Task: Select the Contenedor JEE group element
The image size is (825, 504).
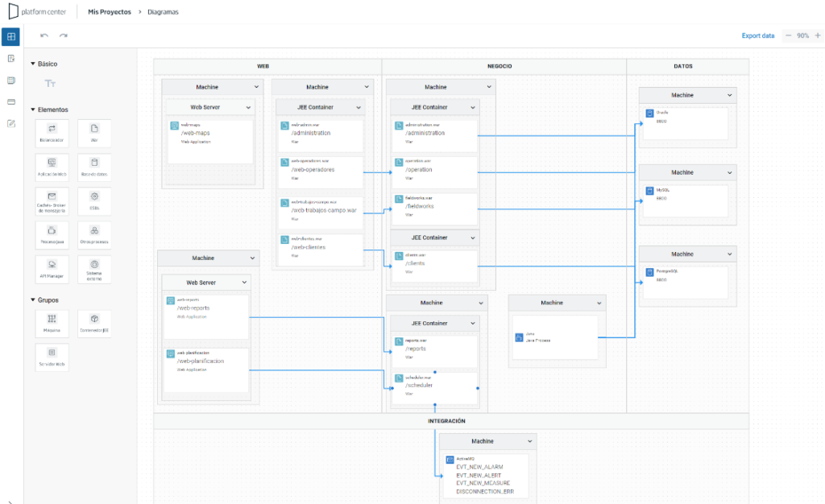Action: [x=94, y=323]
